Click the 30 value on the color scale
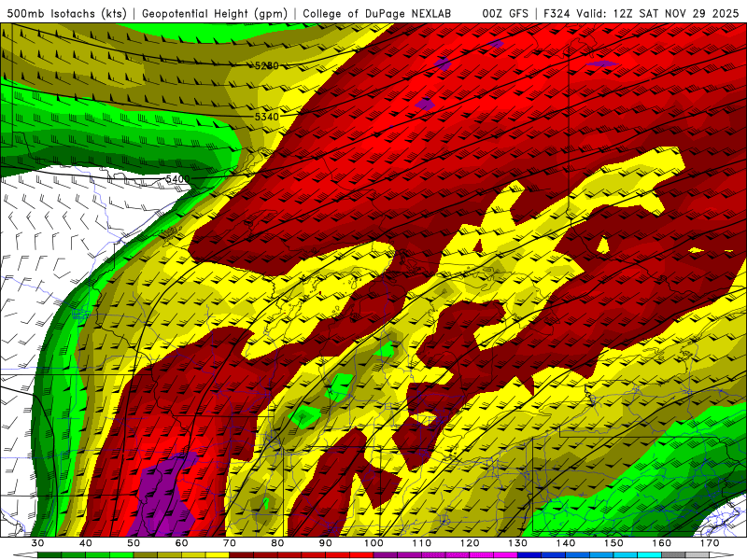 (37, 543)
